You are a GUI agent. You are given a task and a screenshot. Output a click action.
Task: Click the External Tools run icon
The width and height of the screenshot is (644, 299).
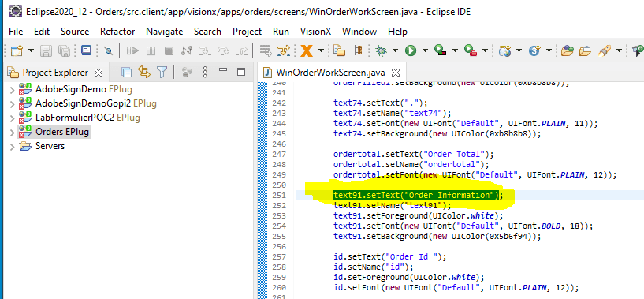click(471, 50)
